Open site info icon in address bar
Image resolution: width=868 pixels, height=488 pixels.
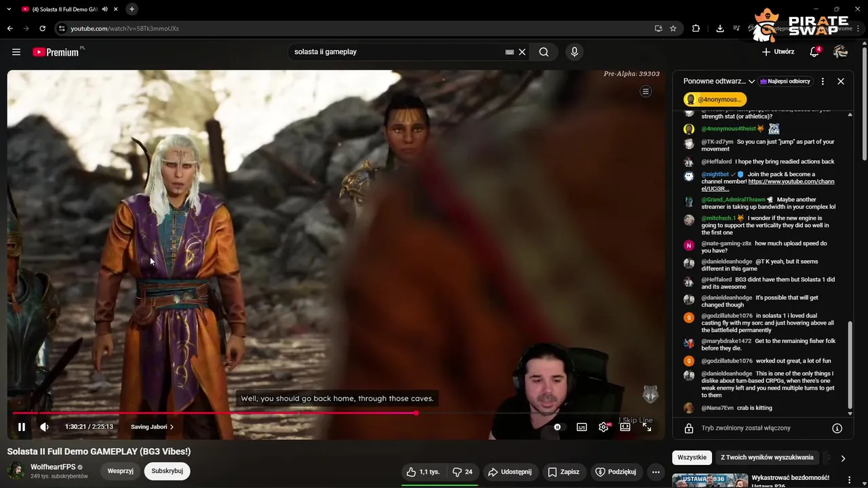click(x=62, y=28)
